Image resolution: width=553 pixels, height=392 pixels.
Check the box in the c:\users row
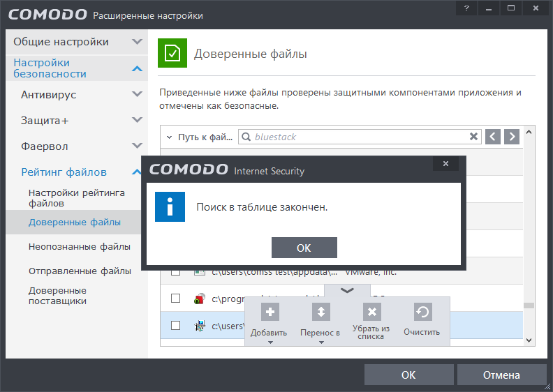click(x=176, y=326)
